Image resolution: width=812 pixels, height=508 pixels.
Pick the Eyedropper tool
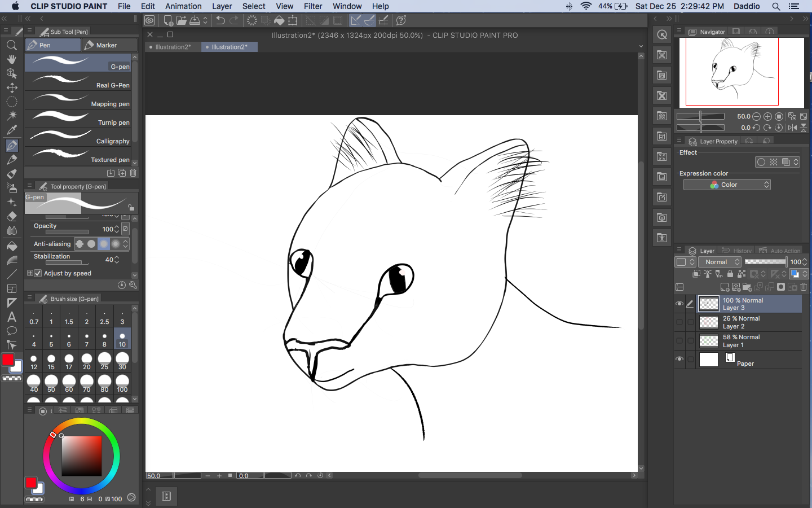(x=11, y=130)
